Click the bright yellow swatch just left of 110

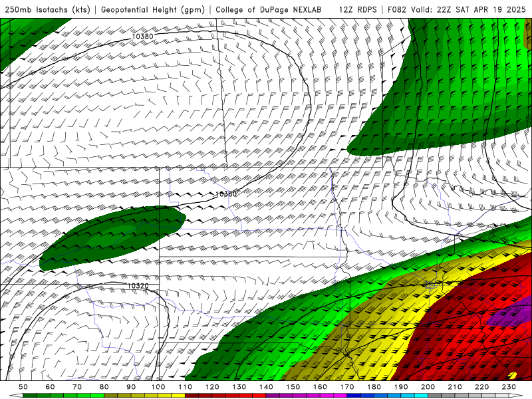[x=178, y=396]
